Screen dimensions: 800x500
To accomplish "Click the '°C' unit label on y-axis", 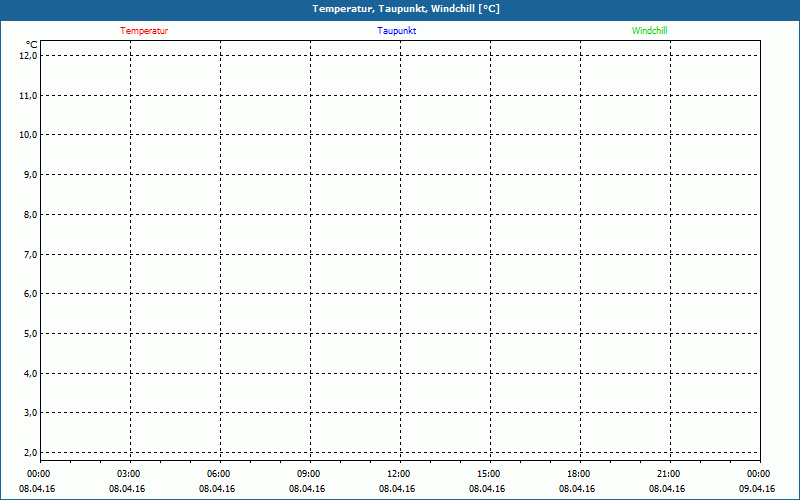I will coord(32,45).
